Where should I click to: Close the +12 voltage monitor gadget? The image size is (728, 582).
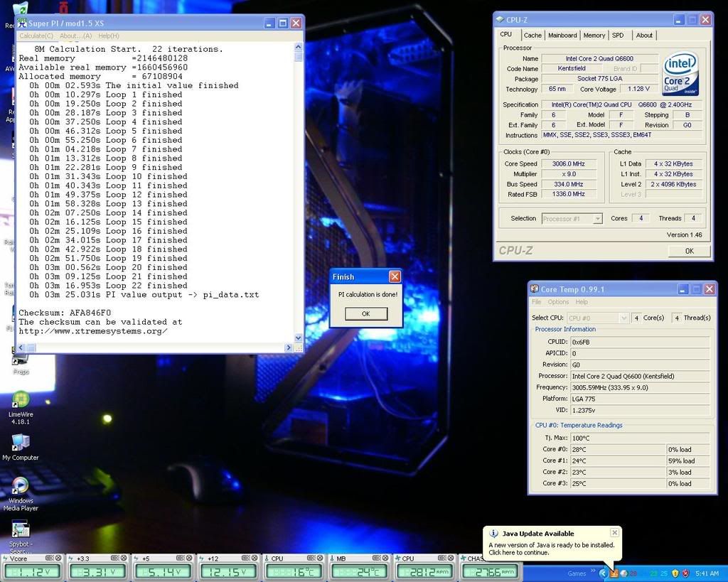pos(255,558)
